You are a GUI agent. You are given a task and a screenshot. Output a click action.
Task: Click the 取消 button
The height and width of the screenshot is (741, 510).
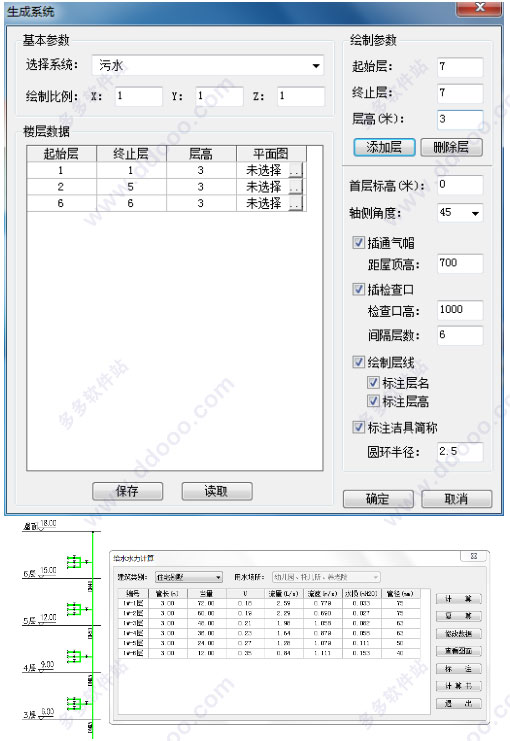[457, 499]
